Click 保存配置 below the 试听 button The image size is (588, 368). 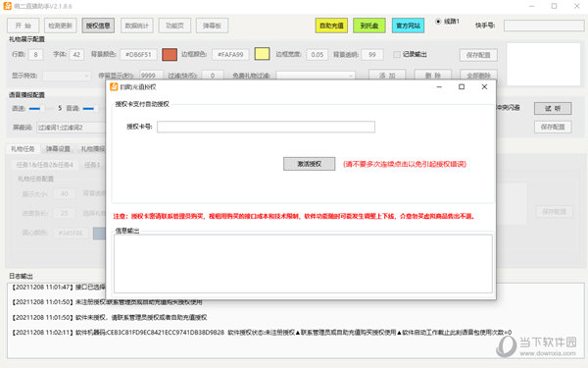(553, 127)
